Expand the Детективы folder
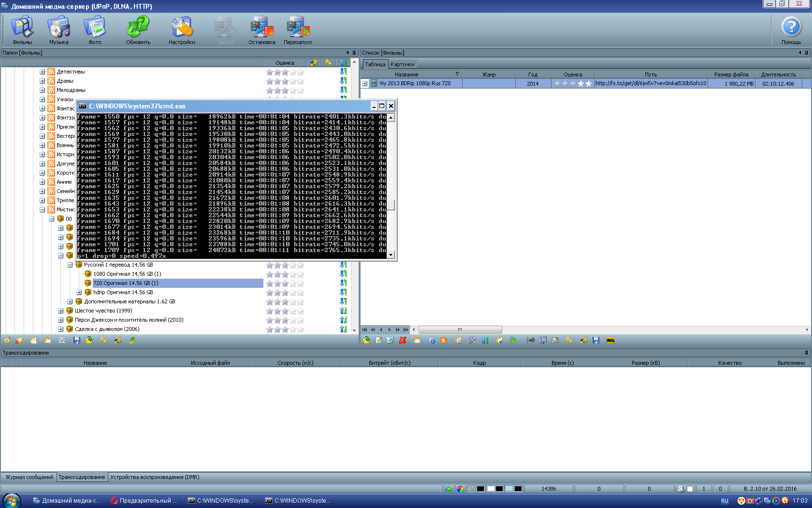812x508 pixels. pos(42,72)
